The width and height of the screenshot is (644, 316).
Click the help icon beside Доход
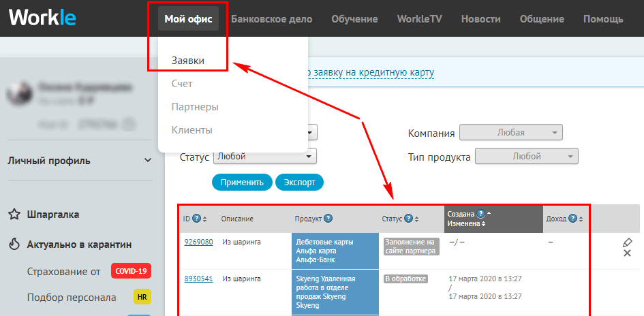pos(572,219)
